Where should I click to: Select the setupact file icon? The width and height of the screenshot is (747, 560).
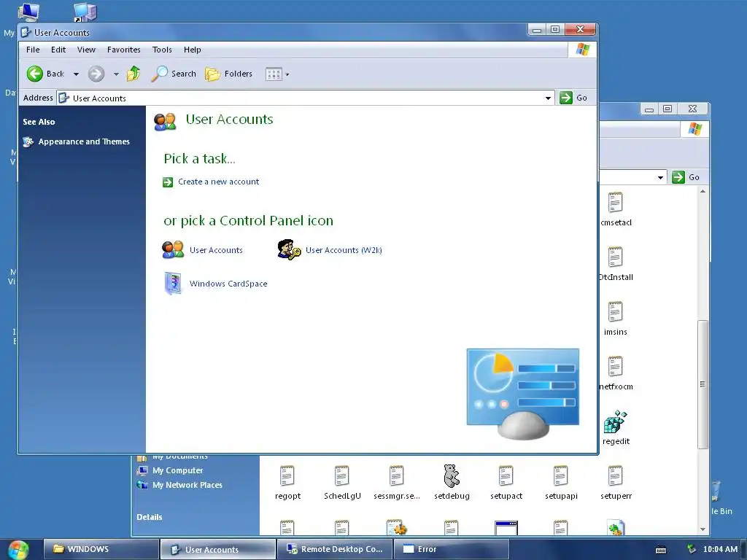(506, 475)
